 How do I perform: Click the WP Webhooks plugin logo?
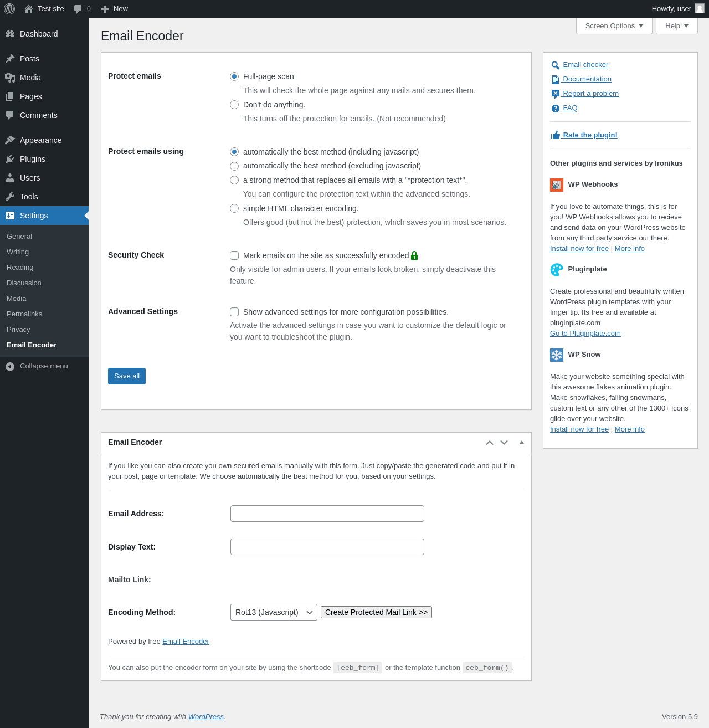point(557,185)
